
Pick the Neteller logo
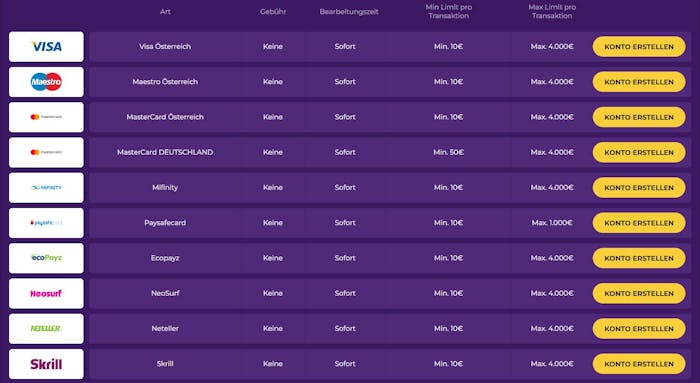pyautogui.click(x=46, y=329)
